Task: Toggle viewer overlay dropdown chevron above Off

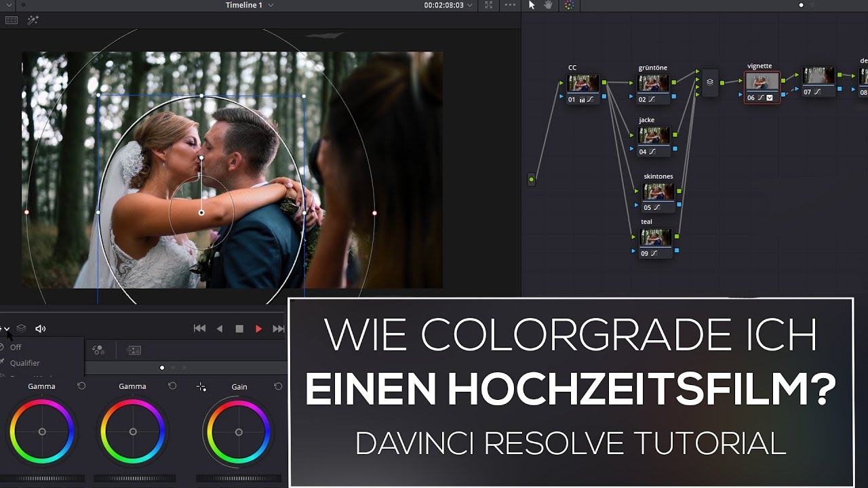Action: click(x=7, y=329)
